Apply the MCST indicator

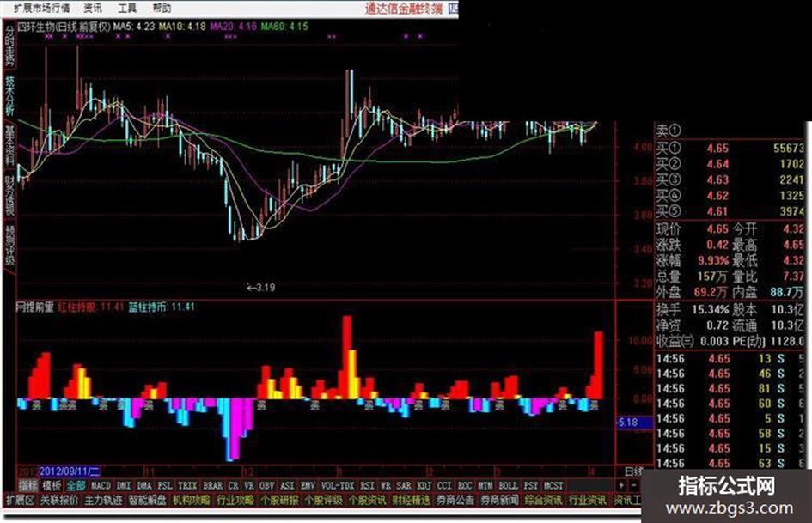[x=553, y=486]
